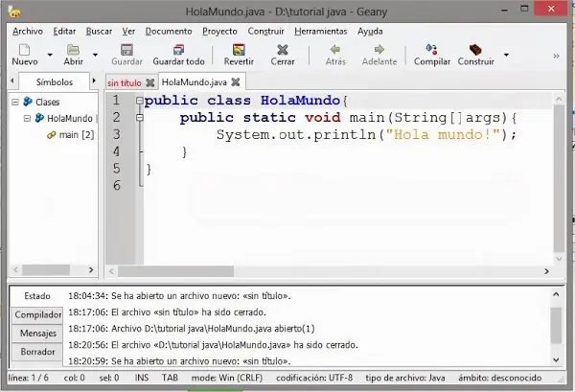
Task: Select the HolaMundo.java tab
Action: pyautogui.click(x=194, y=82)
